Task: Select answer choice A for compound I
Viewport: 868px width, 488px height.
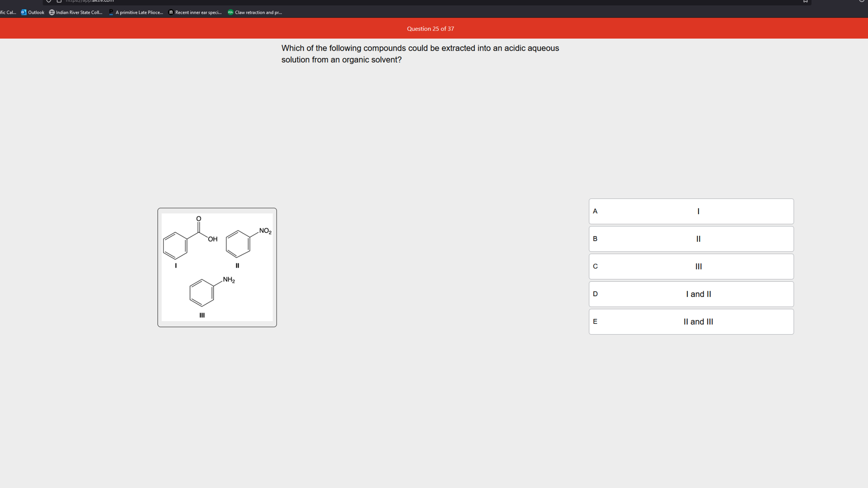Action: click(x=691, y=211)
